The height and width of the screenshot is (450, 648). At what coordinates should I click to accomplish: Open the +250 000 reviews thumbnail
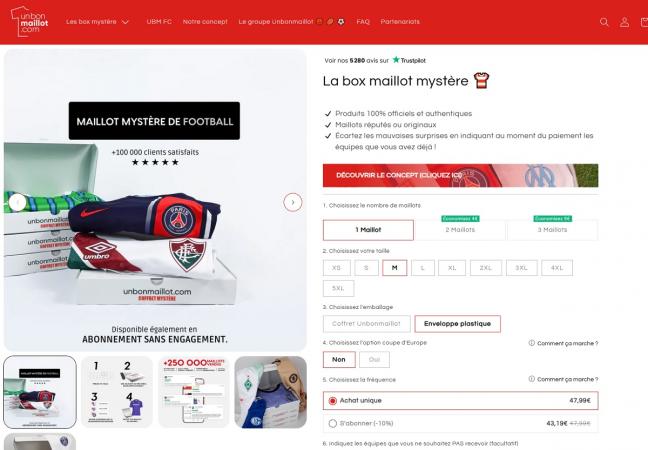194,392
